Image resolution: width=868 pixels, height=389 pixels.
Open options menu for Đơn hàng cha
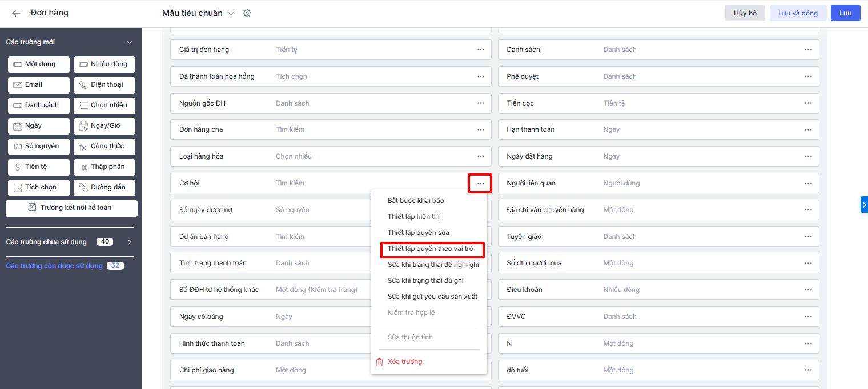click(x=481, y=129)
